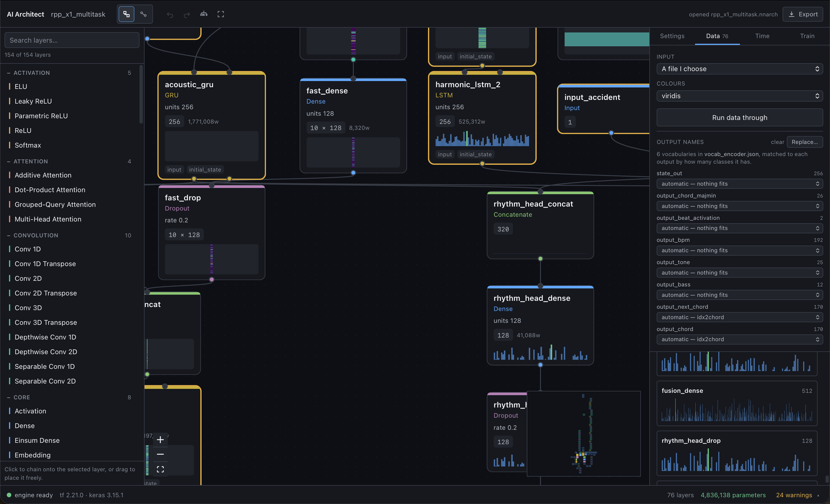Open the viridis colours dropdown
The width and height of the screenshot is (830, 504).
pos(740,96)
